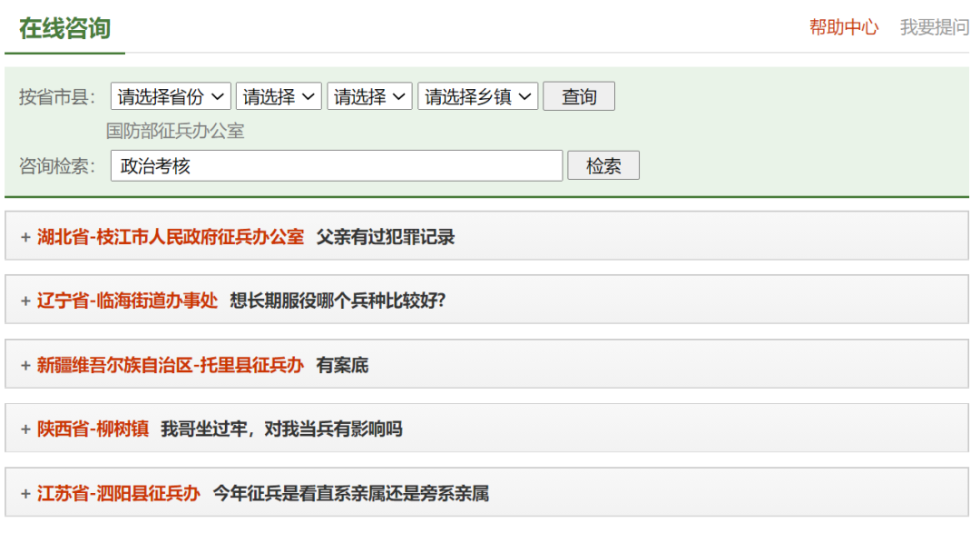Image resolution: width=980 pixels, height=533 pixels.
Task: Open question 想长期服役哪个兵种比较好?
Action: (x=338, y=301)
